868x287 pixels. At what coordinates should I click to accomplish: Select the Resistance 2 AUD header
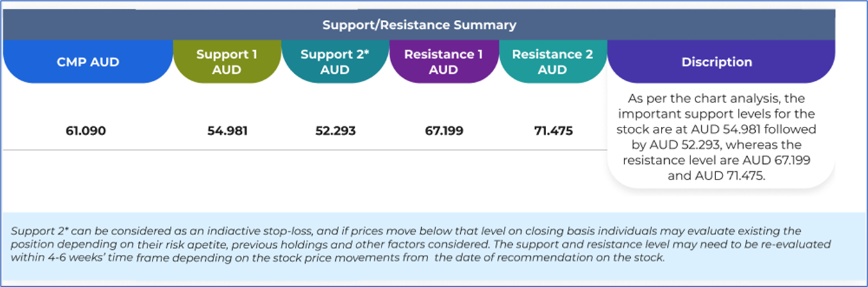(x=552, y=62)
